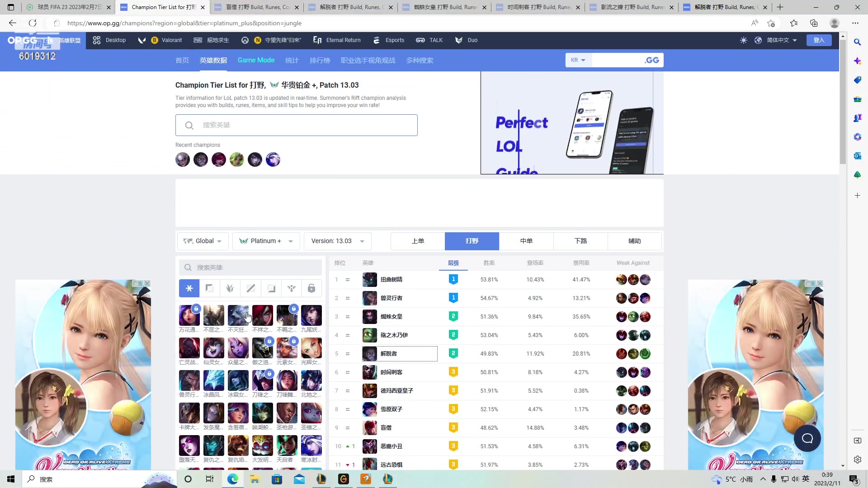Open the Esports link
868x488 pixels.
pos(389,40)
